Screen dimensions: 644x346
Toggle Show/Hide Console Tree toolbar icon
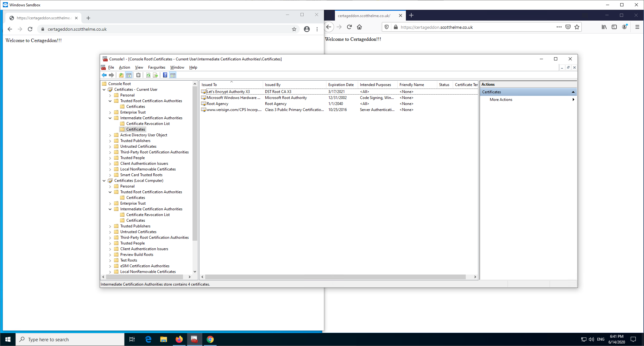pyautogui.click(x=129, y=75)
